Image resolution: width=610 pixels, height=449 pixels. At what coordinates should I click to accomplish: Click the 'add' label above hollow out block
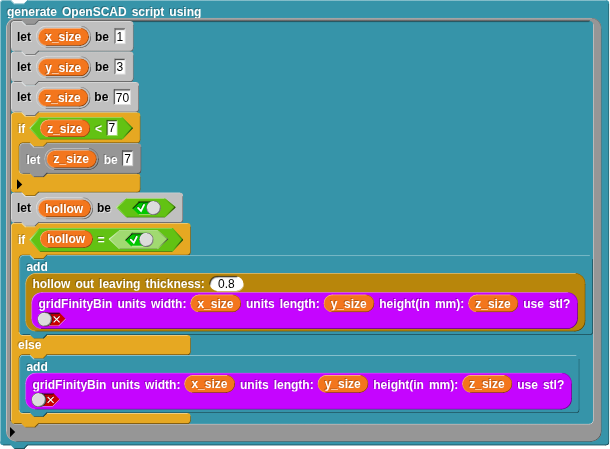tap(37, 267)
